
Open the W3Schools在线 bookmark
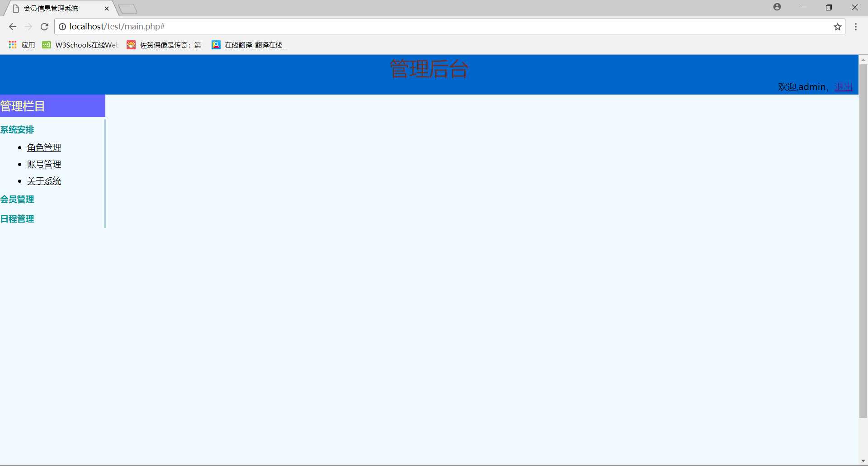click(x=80, y=45)
